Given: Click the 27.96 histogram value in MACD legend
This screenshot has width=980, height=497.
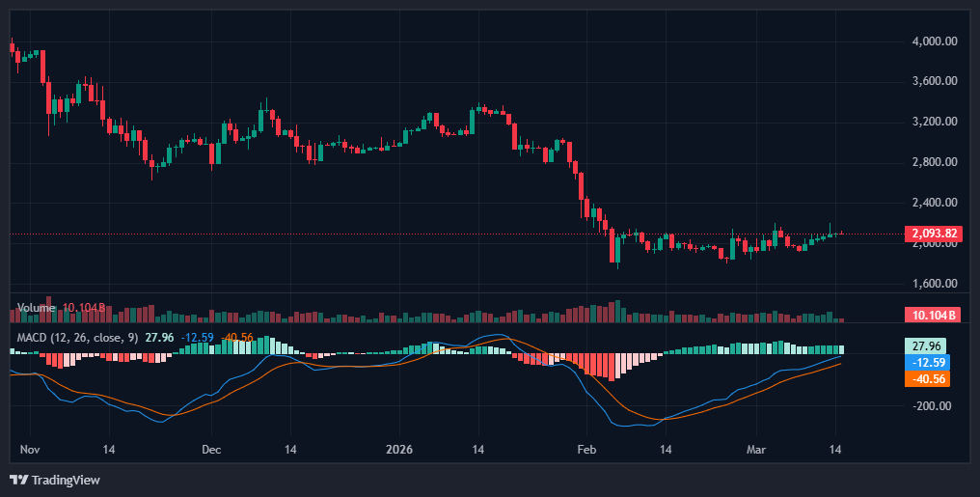Looking at the screenshot, I should 159,338.
